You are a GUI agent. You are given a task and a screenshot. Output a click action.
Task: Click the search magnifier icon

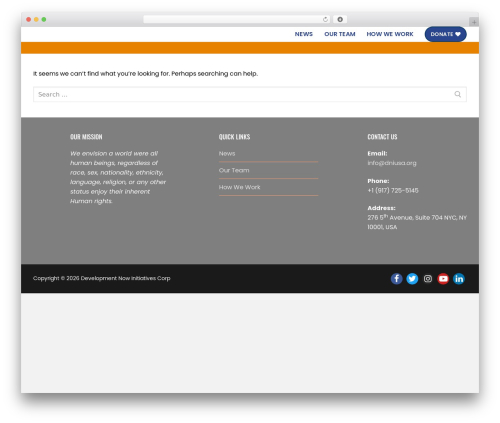(458, 94)
